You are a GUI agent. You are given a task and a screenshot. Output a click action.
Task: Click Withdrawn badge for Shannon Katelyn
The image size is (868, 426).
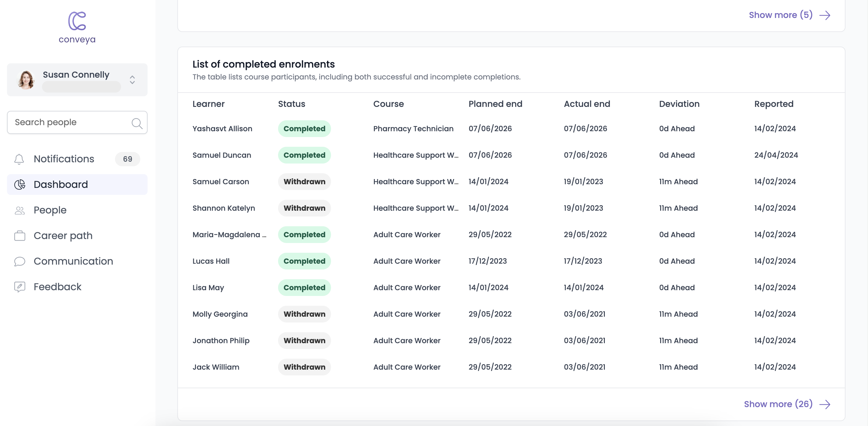click(x=304, y=208)
